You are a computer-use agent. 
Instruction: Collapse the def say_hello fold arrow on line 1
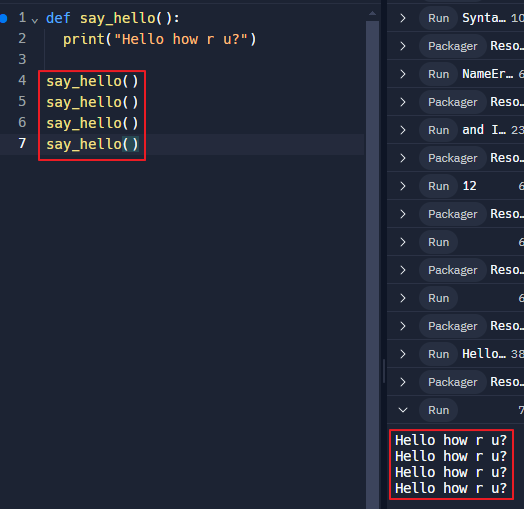pyautogui.click(x=34, y=21)
